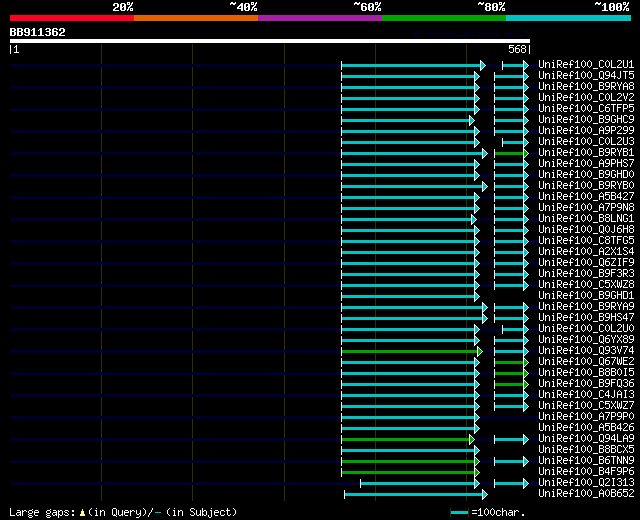Open hit UniRef100_B9RYA8
The width and height of the screenshot is (640, 520).
coord(586,87)
